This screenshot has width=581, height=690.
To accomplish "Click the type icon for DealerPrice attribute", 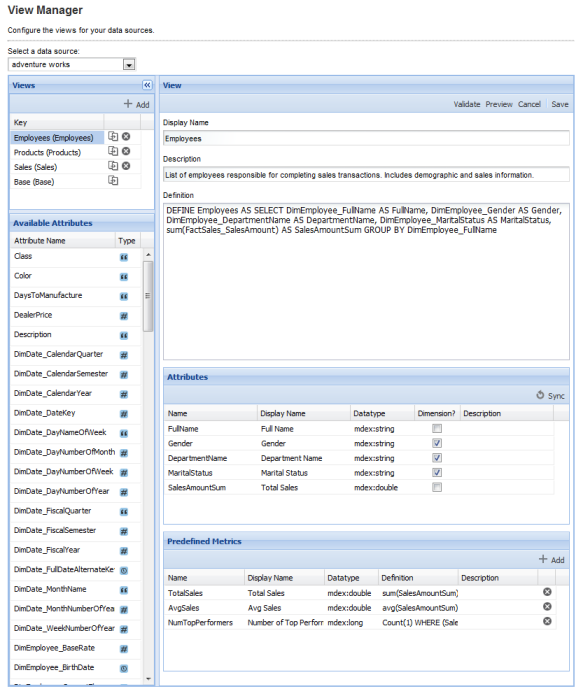I will [124, 316].
